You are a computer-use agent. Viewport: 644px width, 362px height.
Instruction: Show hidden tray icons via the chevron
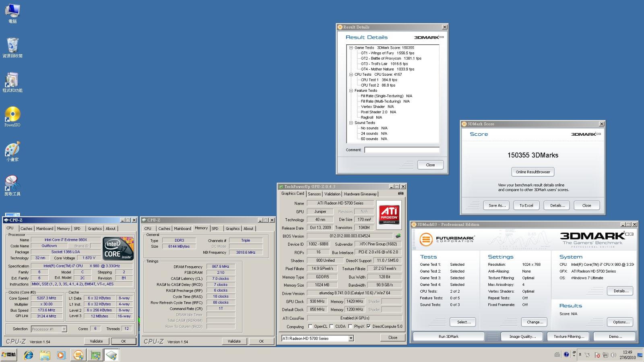click(580, 355)
